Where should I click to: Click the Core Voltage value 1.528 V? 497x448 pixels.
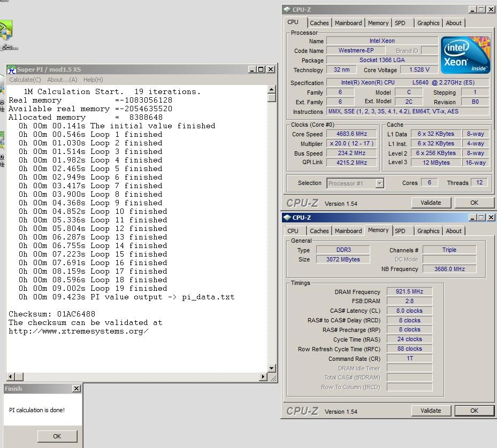pos(419,69)
